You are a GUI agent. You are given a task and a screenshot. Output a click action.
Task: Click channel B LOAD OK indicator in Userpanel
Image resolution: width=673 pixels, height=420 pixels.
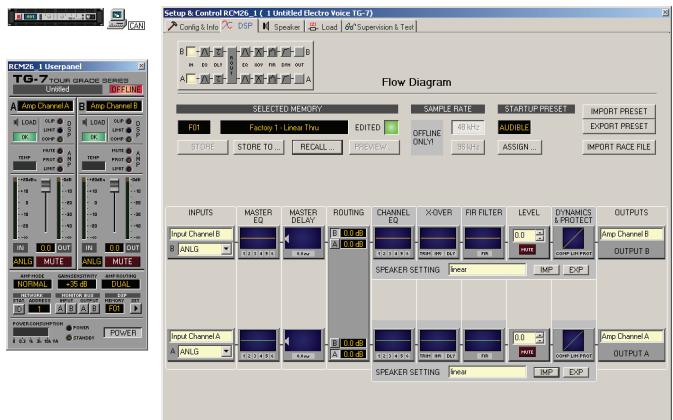[x=93, y=137]
